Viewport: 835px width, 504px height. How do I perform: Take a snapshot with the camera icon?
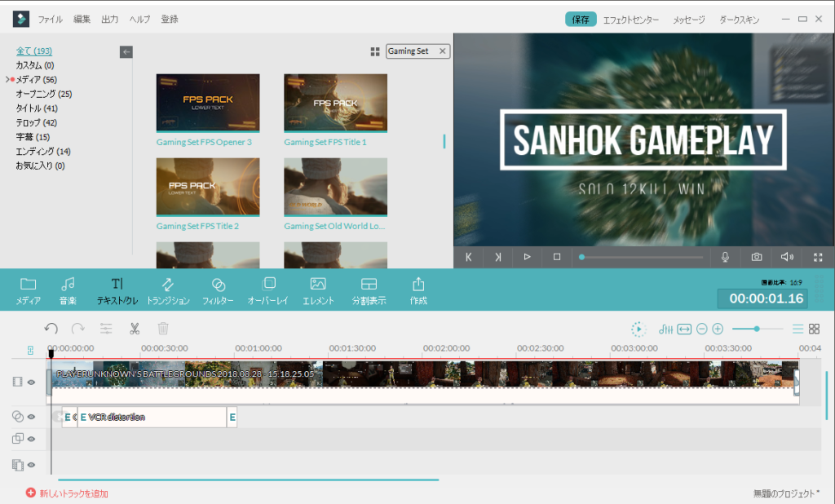(756, 257)
